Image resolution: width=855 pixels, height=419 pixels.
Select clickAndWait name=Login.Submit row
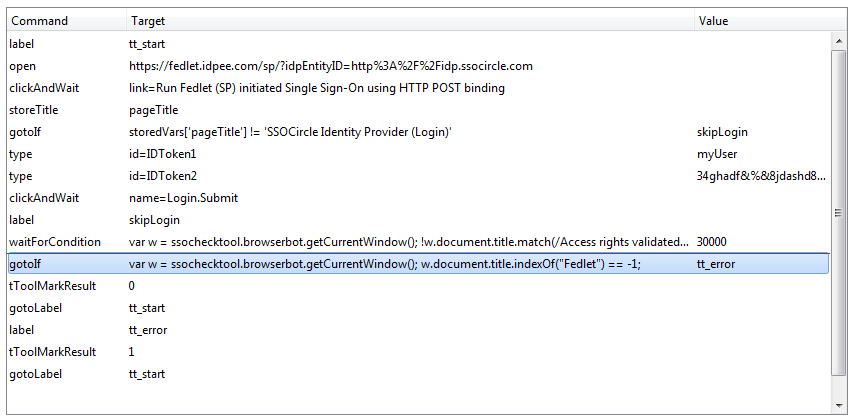pos(419,198)
